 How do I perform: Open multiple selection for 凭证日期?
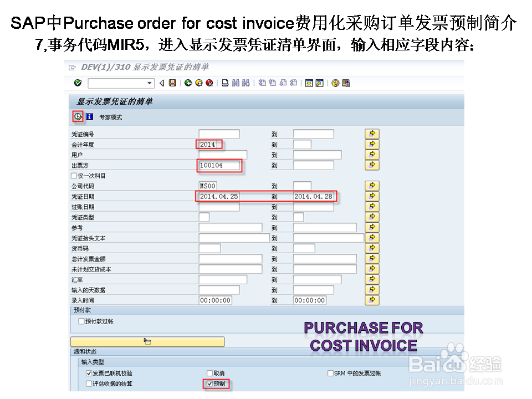(372, 196)
